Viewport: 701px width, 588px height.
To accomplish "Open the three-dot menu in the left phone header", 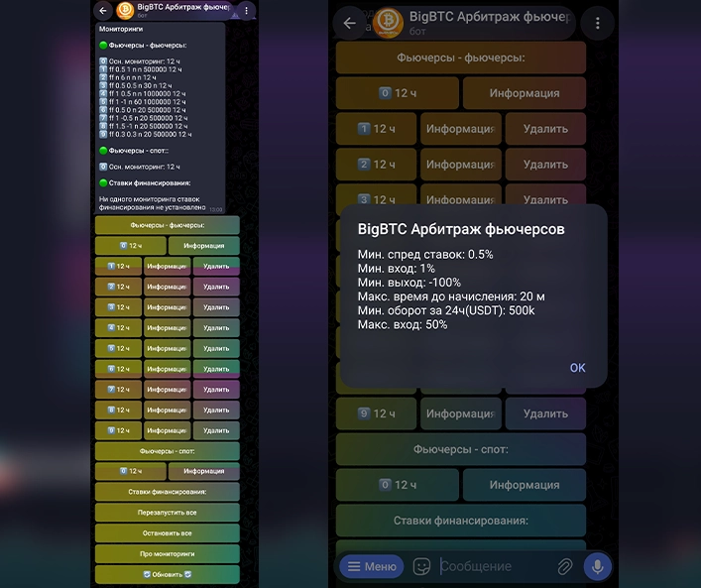I will point(246,11).
